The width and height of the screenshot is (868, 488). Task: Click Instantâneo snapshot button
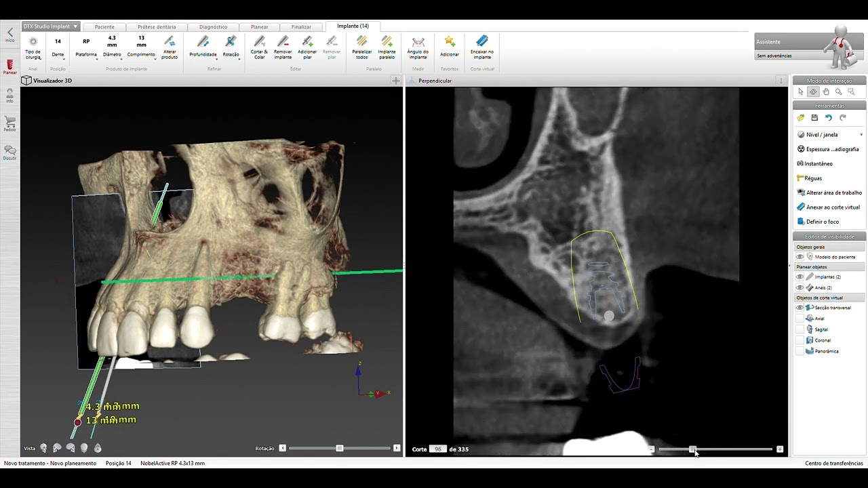pos(814,163)
